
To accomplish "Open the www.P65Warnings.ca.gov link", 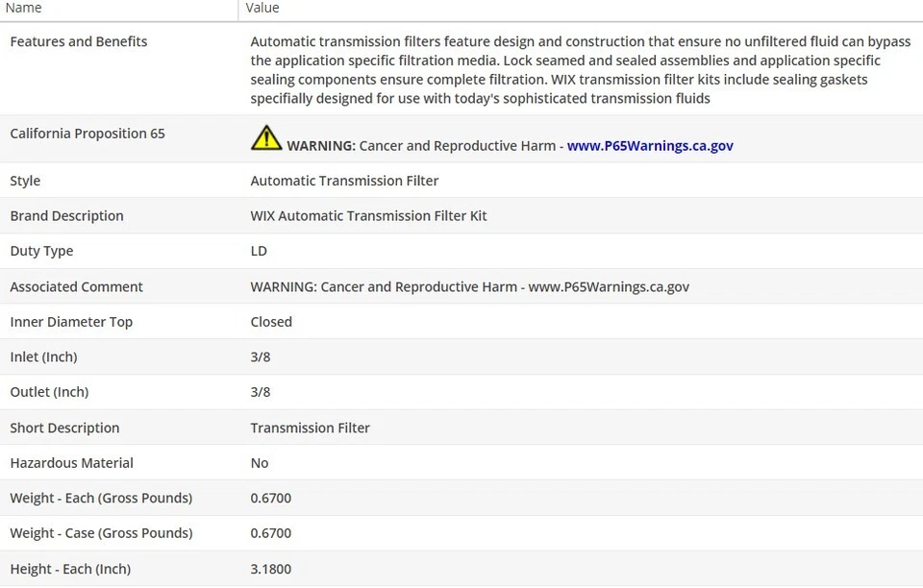I will [x=650, y=146].
